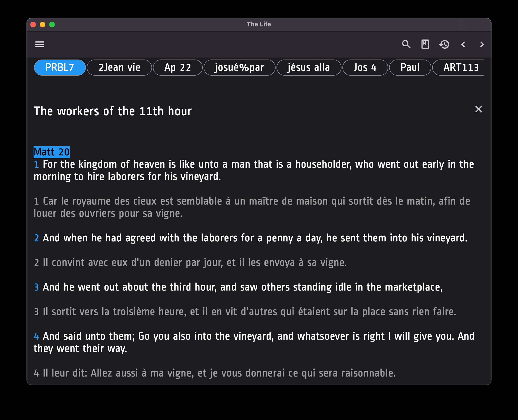The image size is (518, 420).
Task: Switch to the jésus alla tab
Action: click(x=309, y=68)
